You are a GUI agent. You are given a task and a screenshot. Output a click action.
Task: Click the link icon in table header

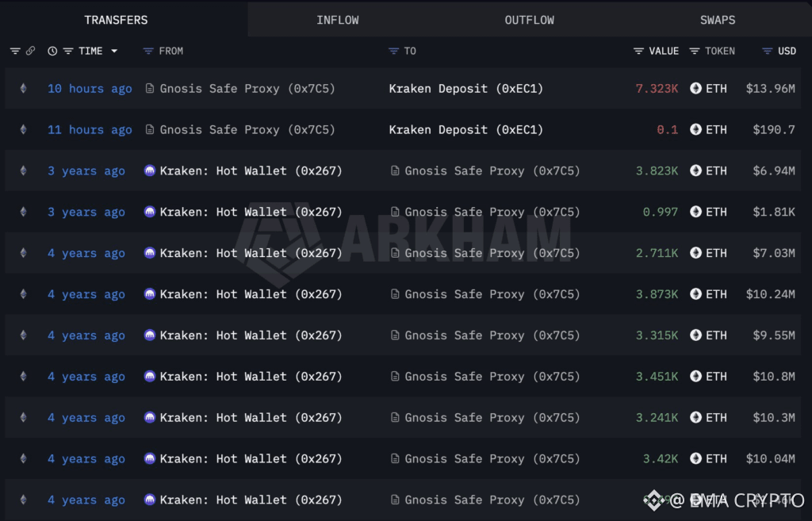(x=31, y=51)
